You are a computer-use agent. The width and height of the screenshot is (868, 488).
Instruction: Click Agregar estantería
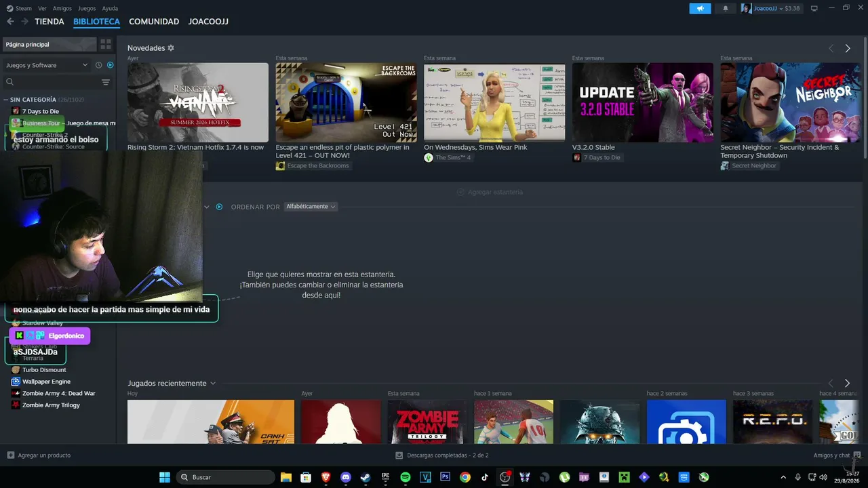pos(490,192)
